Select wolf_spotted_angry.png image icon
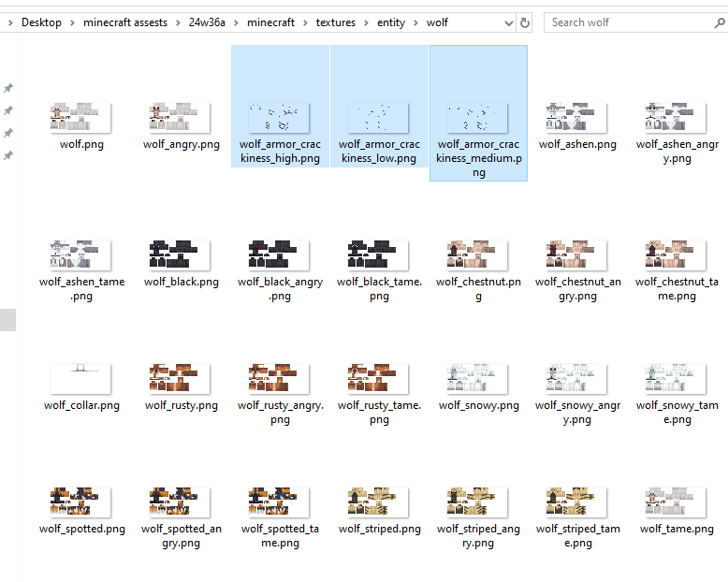728x582 pixels. [180, 502]
